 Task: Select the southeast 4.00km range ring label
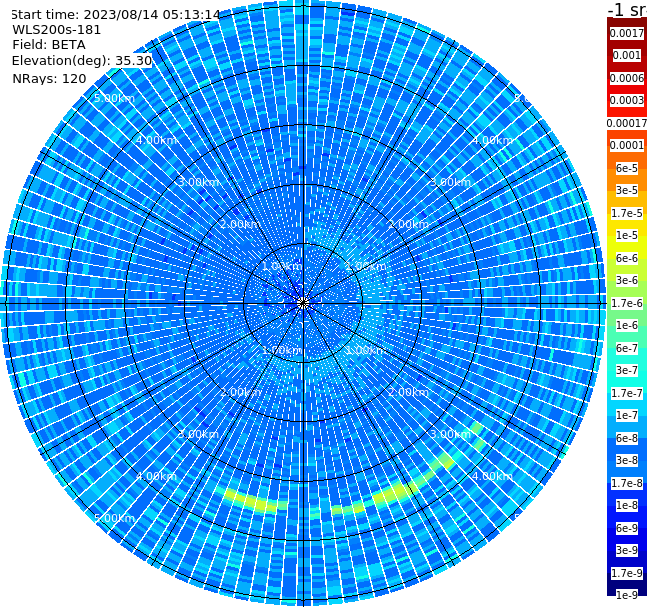(492, 476)
